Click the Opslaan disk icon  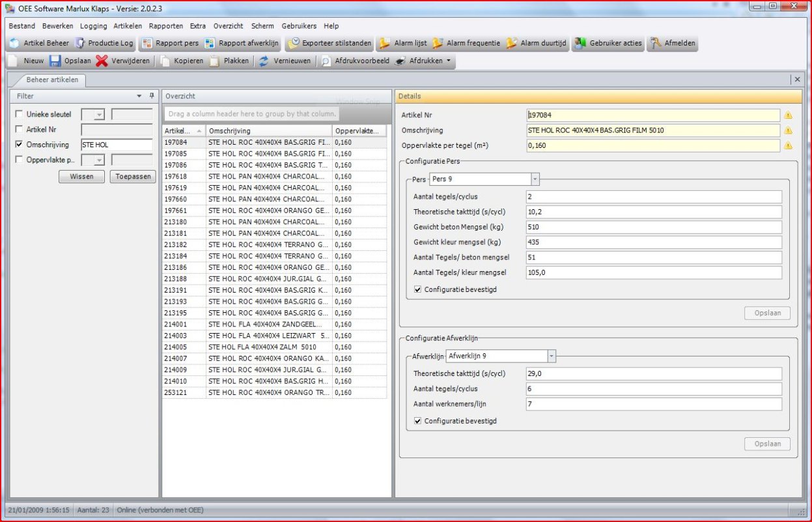[56, 61]
